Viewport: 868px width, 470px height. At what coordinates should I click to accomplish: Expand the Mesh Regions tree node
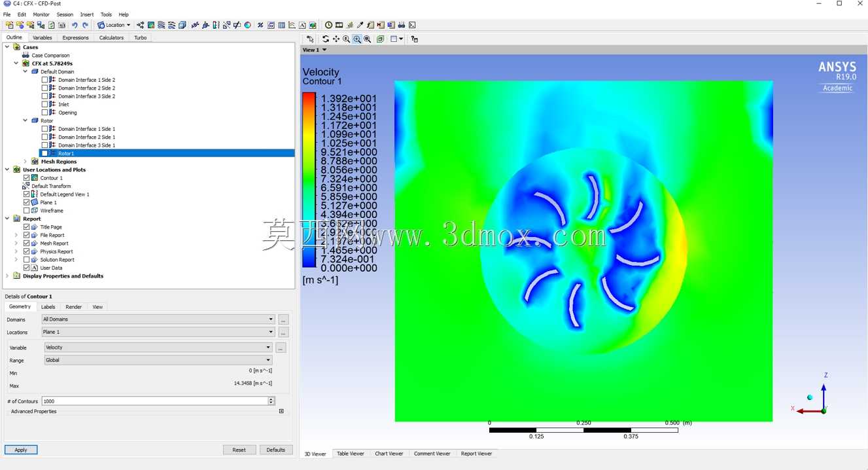click(26, 162)
